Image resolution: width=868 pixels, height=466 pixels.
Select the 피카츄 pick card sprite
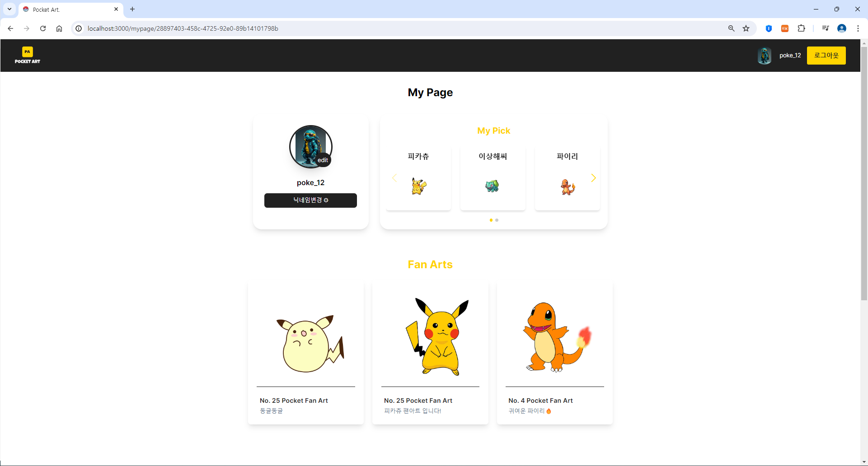click(x=419, y=186)
